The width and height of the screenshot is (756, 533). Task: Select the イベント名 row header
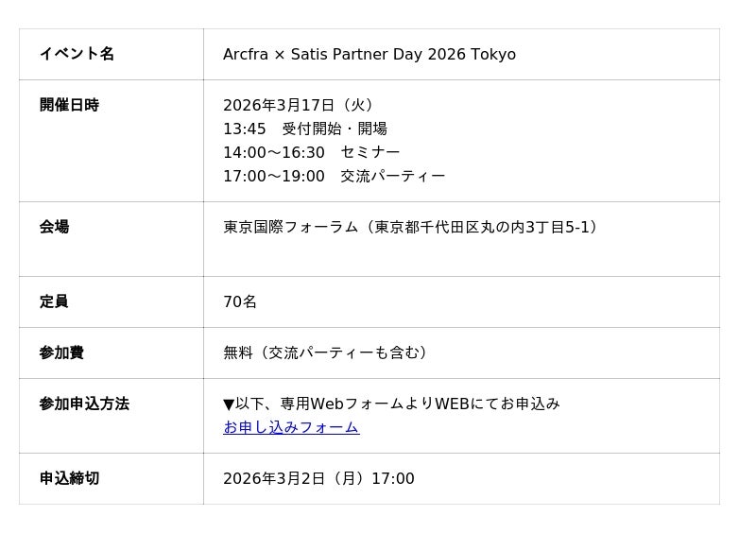pos(77,54)
